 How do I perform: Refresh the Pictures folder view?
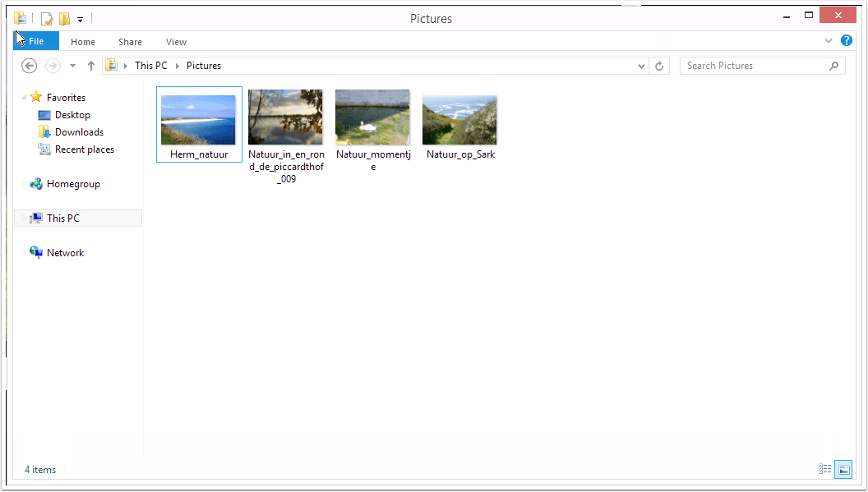(x=659, y=66)
